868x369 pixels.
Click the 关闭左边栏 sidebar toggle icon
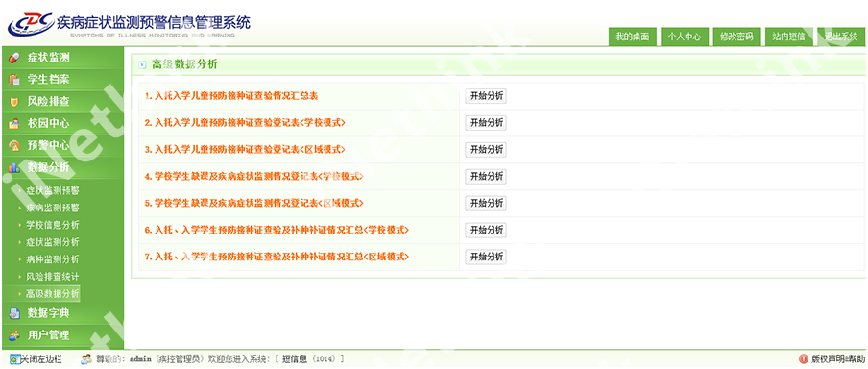(14, 359)
